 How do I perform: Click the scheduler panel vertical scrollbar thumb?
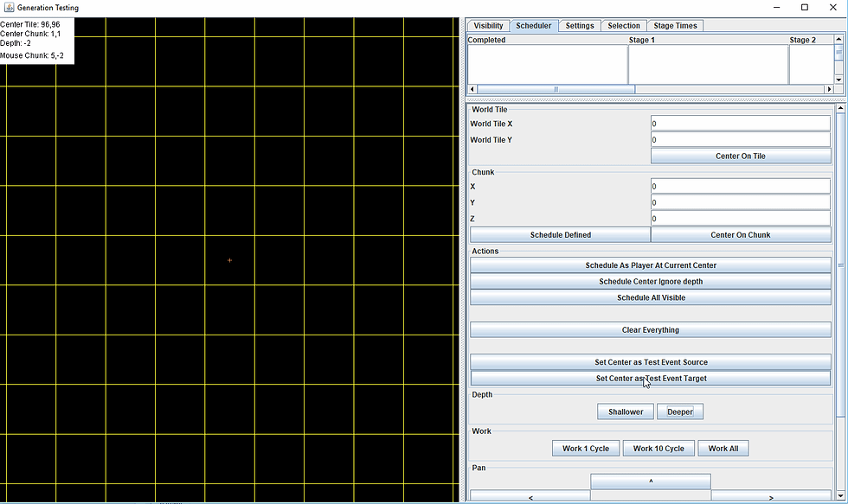[840, 265]
